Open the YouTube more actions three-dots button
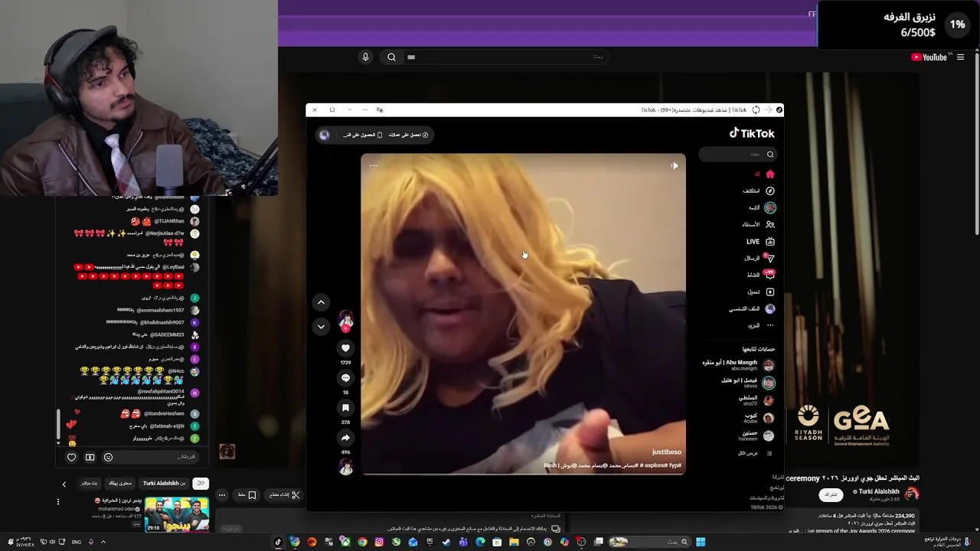Image resolution: width=980 pixels, height=551 pixels. click(222, 495)
